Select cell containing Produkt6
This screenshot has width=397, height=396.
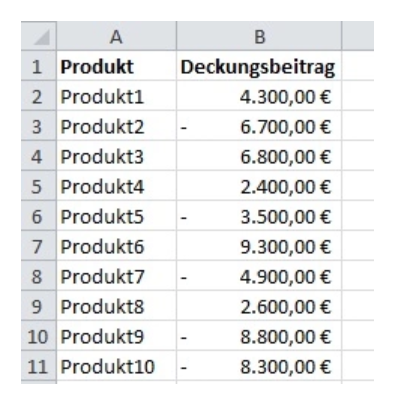point(116,246)
